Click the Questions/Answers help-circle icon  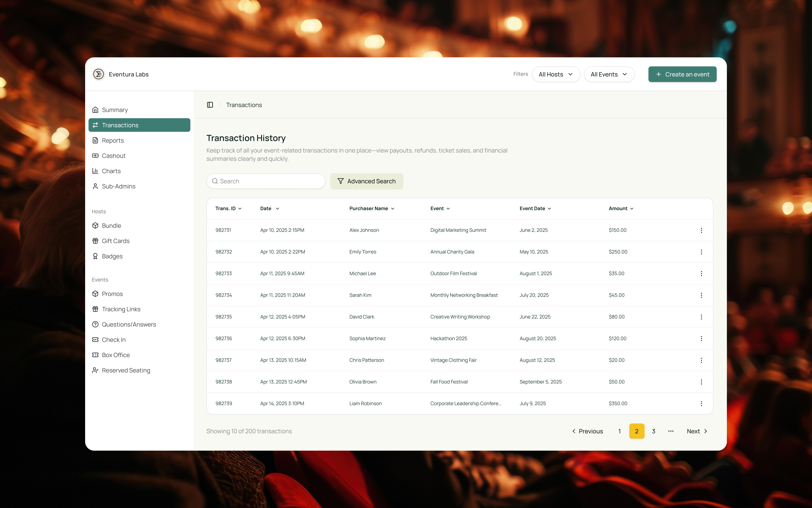tap(95, 324)
